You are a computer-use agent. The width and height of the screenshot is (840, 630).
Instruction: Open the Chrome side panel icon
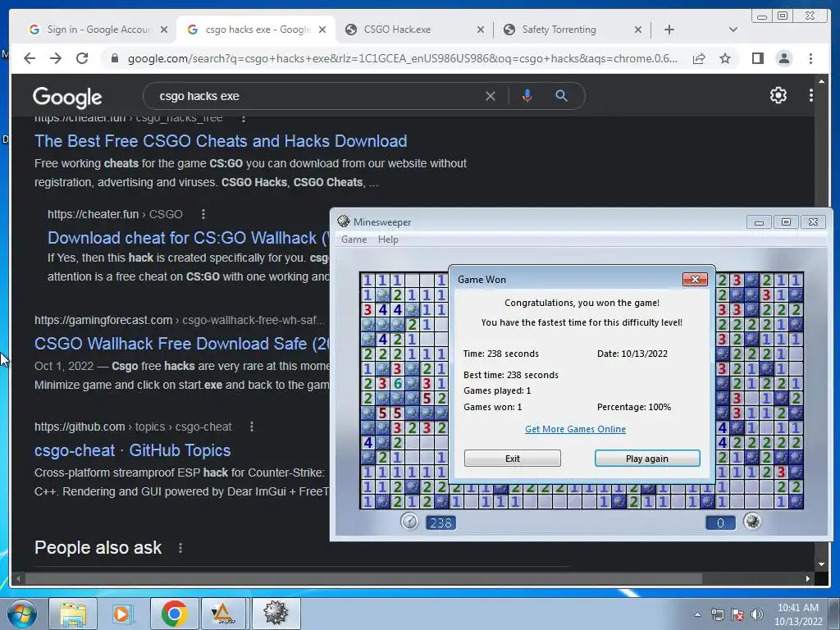[x=757, y=58]
